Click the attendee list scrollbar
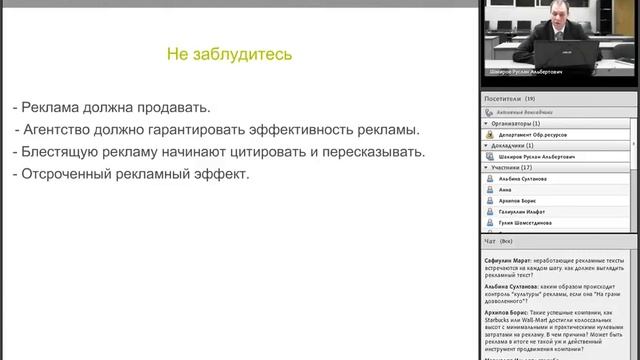 (x=633, y=176)
